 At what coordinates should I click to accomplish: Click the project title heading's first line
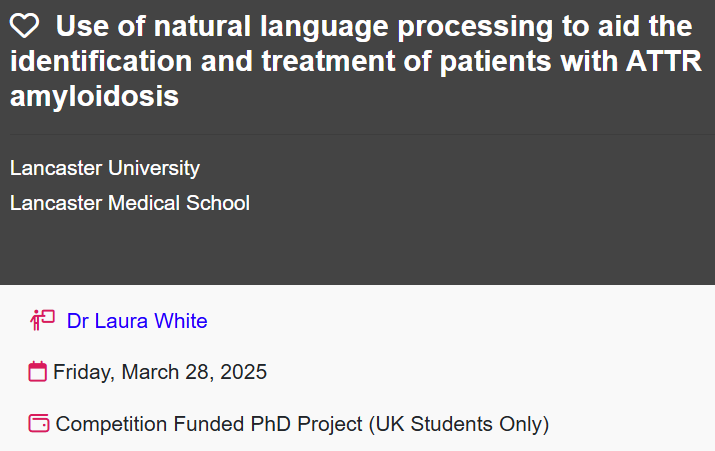coord(374,26)
